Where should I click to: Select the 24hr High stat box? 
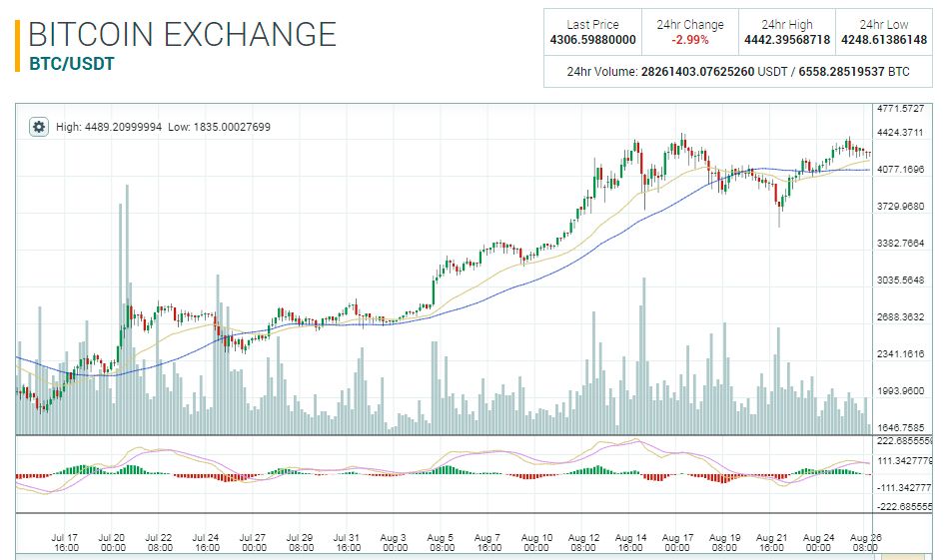click(x=787, y=32)
